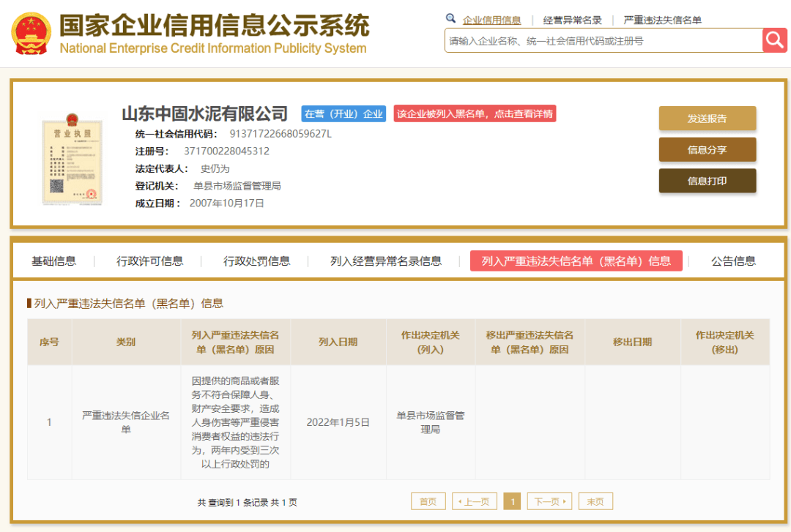Click the national emblem logo
This screenshot has height=532, width=791.
(31, 33)
